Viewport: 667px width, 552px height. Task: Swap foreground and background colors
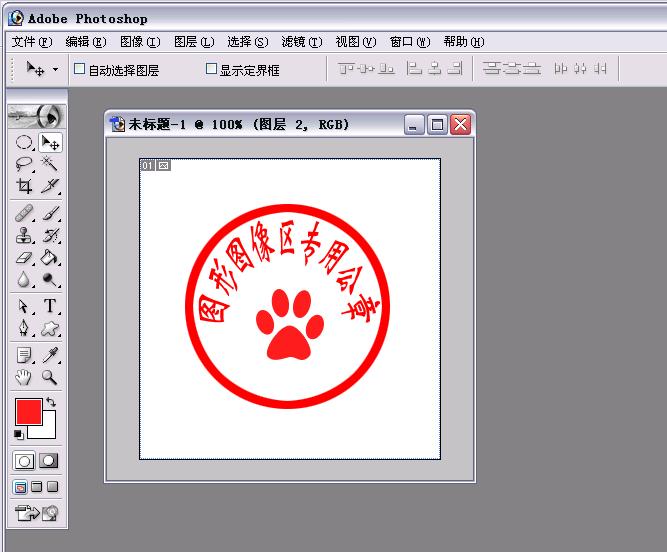coord(51,402)
